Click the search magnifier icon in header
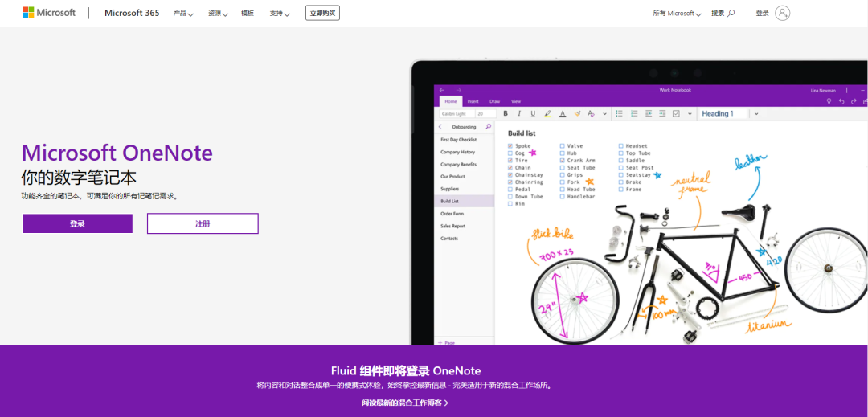This screenshot has width=868, height=417. pyautogui.click(x=731, y=14)
